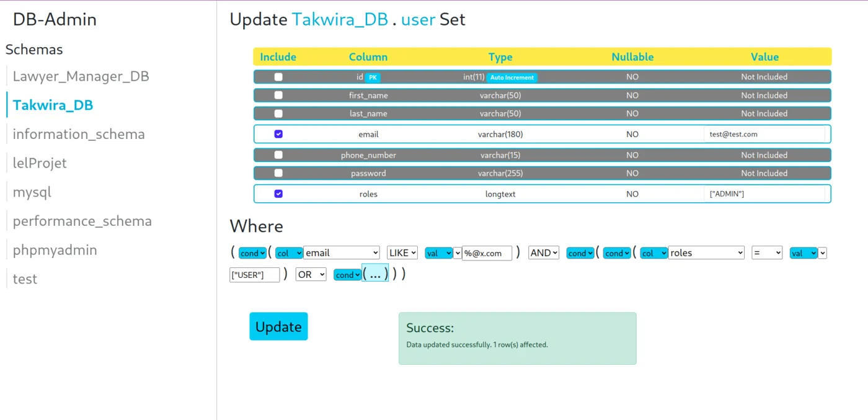Edit the ["USER"] value input
This screenshot has width=868, height=420.
(x=255, y=275)
